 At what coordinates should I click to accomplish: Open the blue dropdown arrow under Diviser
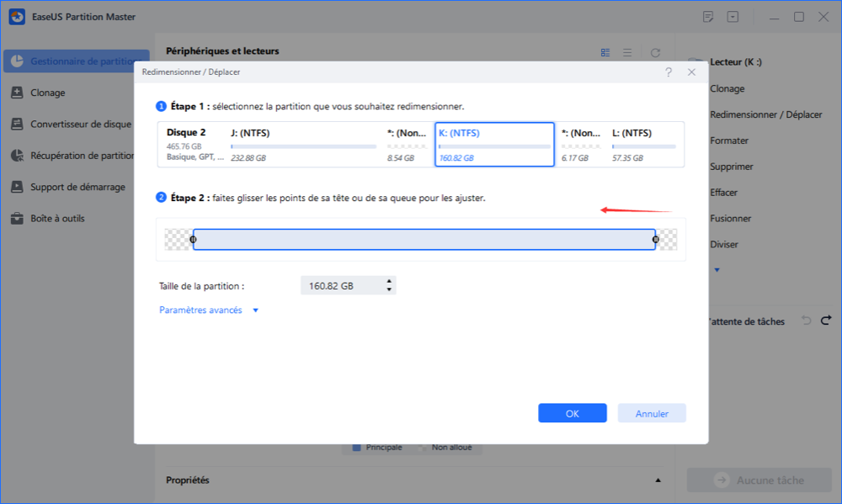point(717,270)
